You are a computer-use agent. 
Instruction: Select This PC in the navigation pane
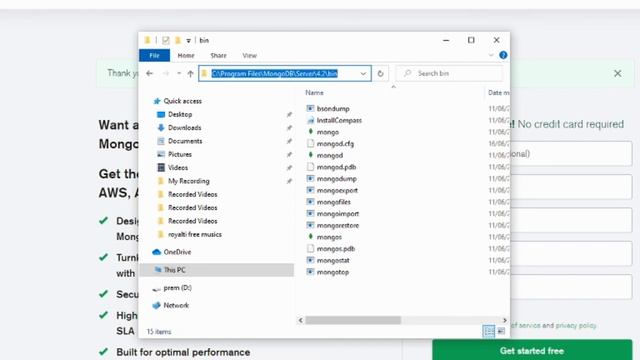[217, 270]
